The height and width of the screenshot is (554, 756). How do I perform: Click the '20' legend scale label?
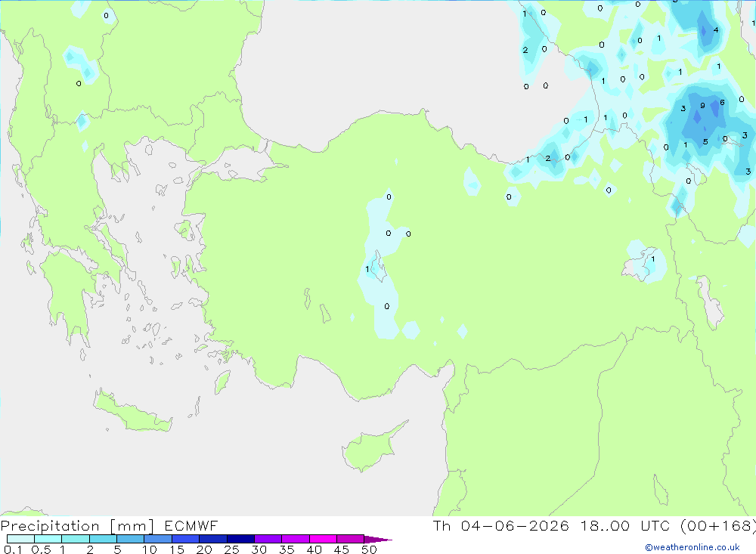click(204, 549)
